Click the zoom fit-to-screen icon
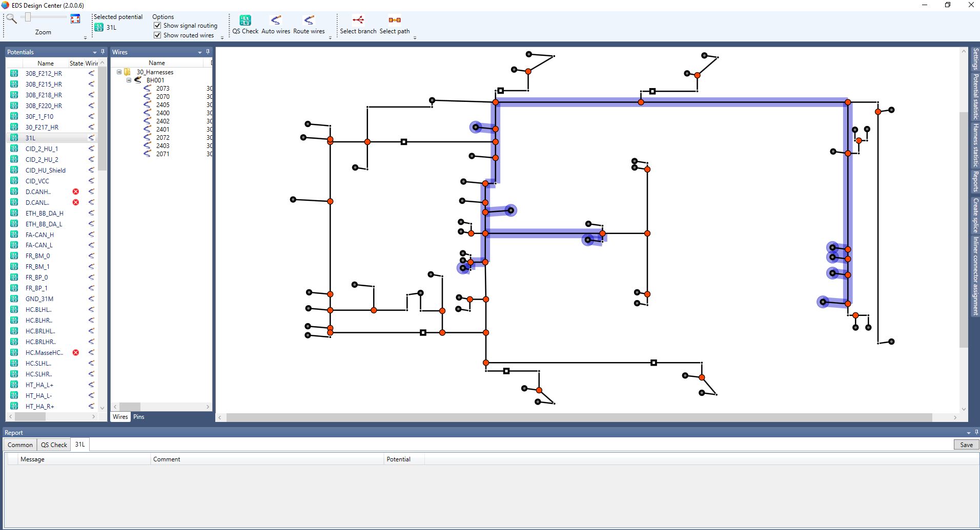The height and width of the screenshot is (530, 980). coord(75,19)
